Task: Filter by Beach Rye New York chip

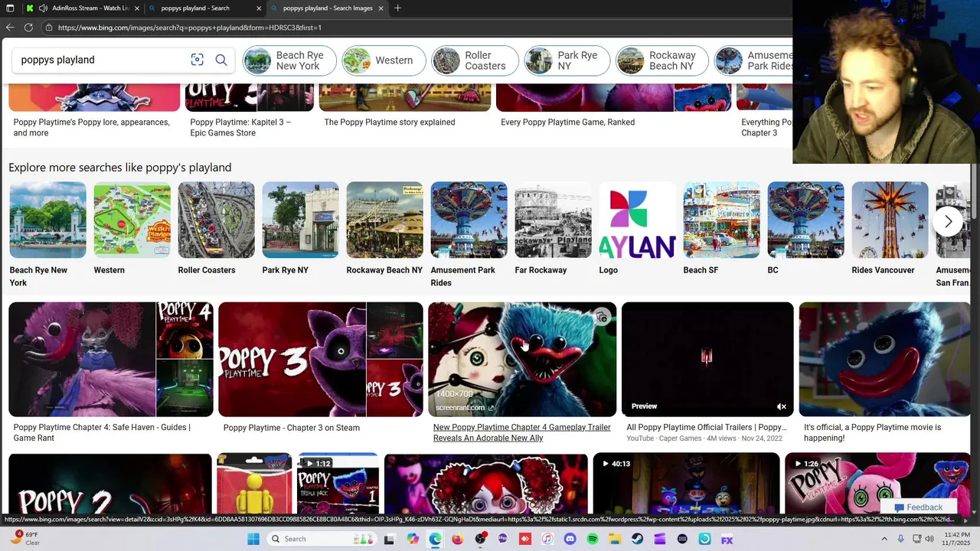Action: 289,60
